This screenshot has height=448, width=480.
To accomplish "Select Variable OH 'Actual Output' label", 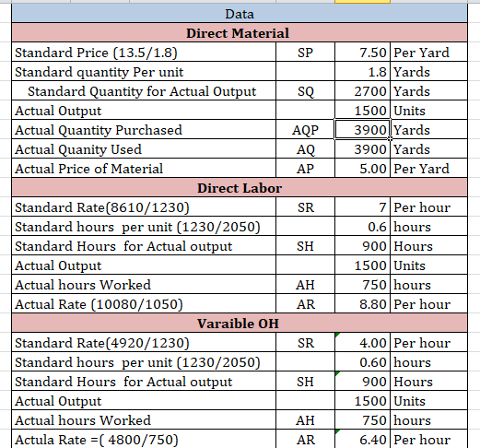I will pos(144,401).
